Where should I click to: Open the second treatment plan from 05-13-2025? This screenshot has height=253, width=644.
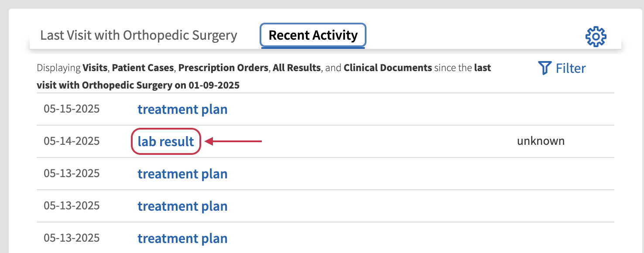coord(182,206)
